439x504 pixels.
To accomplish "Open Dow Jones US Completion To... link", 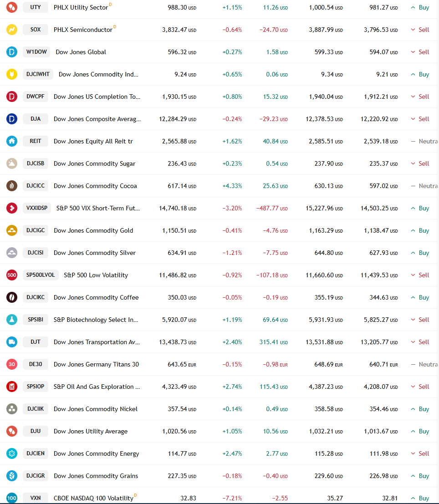I will point(97,97).
